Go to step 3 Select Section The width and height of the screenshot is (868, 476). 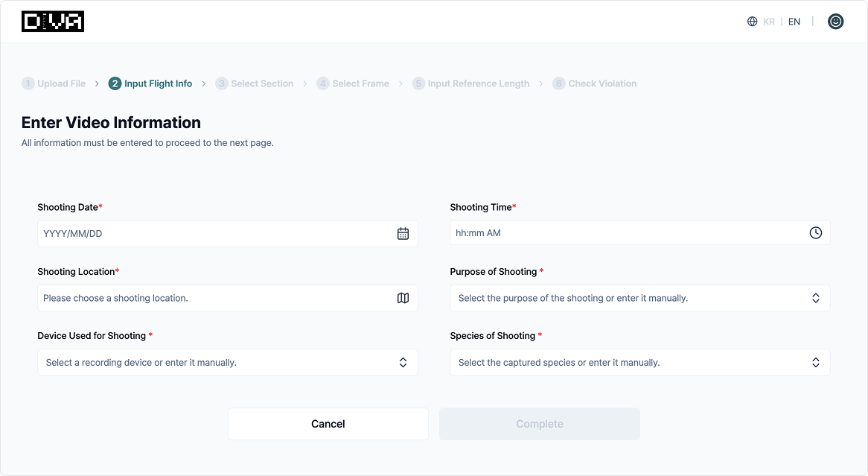tap(255, 83)
